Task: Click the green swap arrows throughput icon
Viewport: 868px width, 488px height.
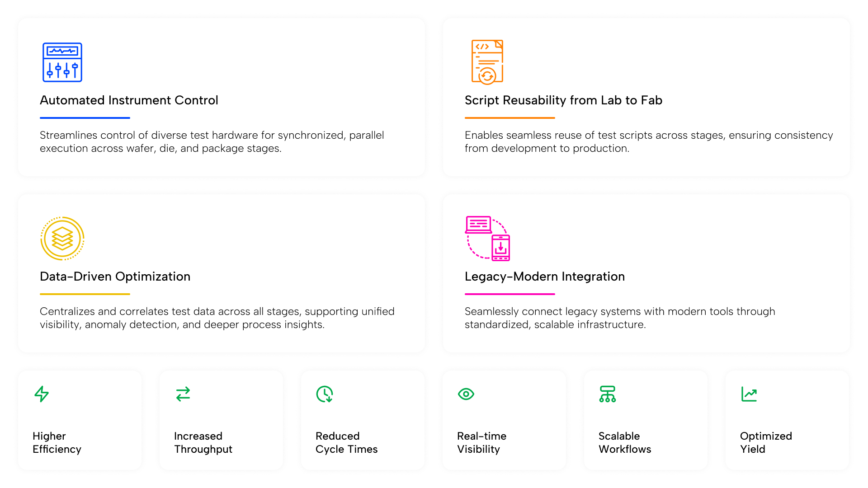Action: tap(183, 394)
